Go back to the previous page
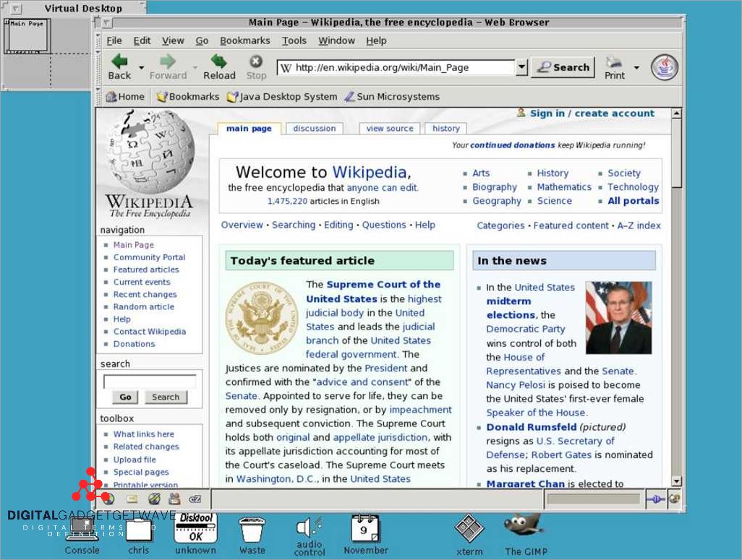The height and width of the screenshot is (560, 742). (x=121, y=66)
